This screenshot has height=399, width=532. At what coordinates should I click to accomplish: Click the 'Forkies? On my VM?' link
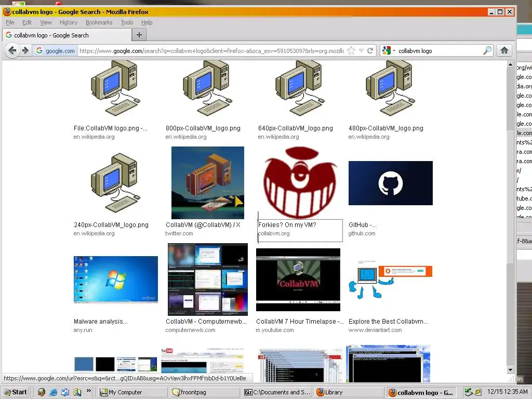point(287,224)
